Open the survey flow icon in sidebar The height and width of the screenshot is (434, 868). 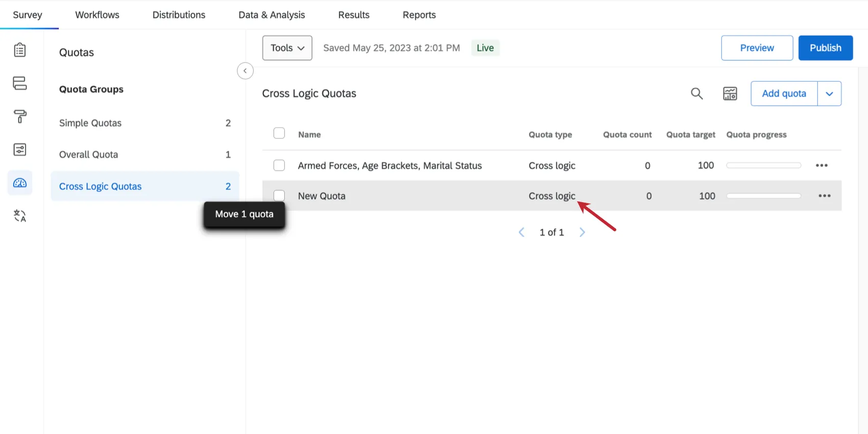point(20,83)
